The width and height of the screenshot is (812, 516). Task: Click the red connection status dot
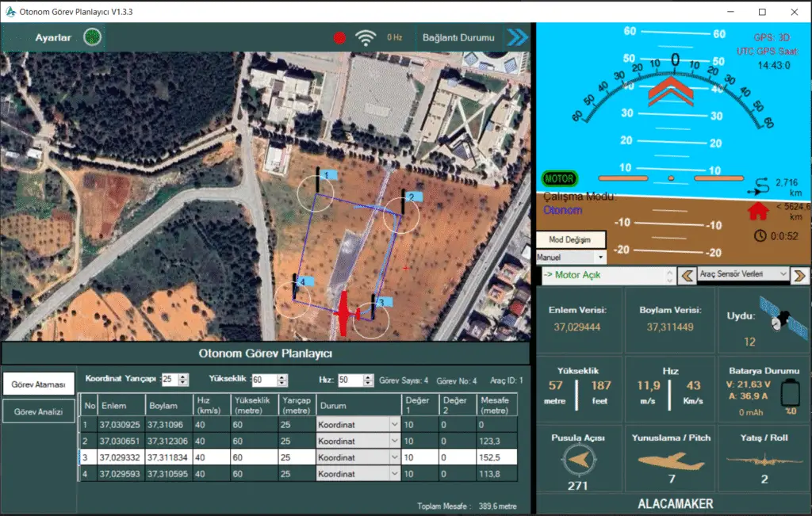(340, 37)
